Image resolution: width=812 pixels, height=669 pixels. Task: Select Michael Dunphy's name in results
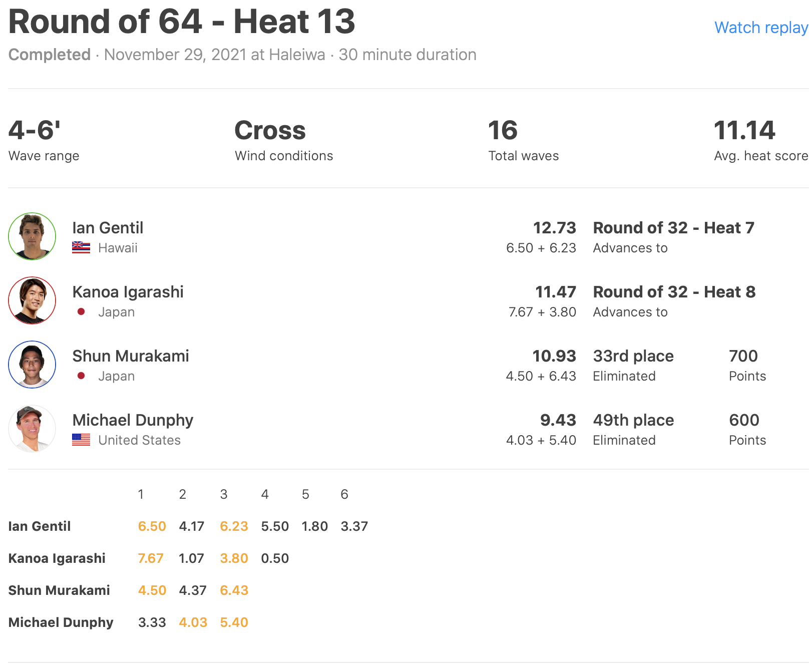[x=133, y=420]
